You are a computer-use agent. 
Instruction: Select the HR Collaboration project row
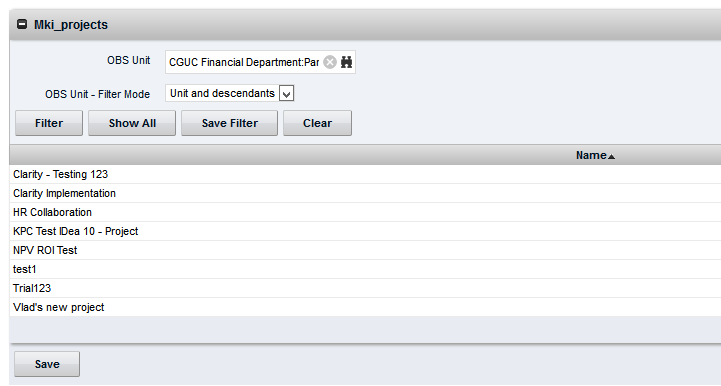(x=365, y=212)
